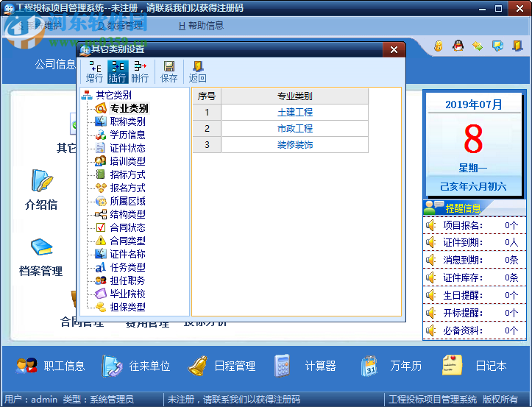This screenshot has height=407, width=532.
Task: Click the computer monitor icon at top right
Action: [x=497, y=46]
